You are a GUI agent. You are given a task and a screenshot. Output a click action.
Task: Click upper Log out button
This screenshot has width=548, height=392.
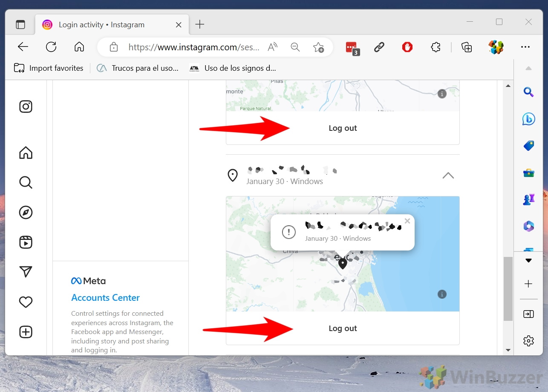click(x=343, y=128)
